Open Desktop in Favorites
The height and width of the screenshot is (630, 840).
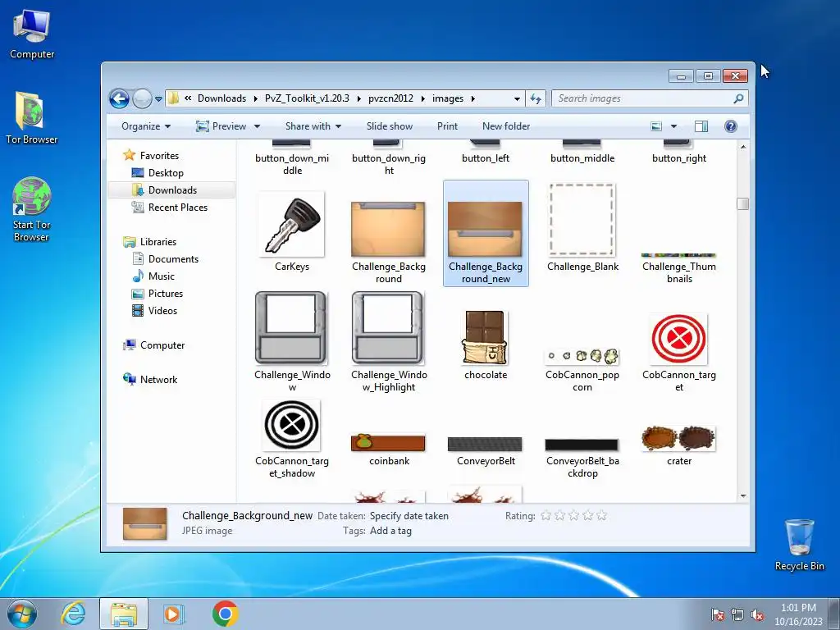[x=166, y=173]
